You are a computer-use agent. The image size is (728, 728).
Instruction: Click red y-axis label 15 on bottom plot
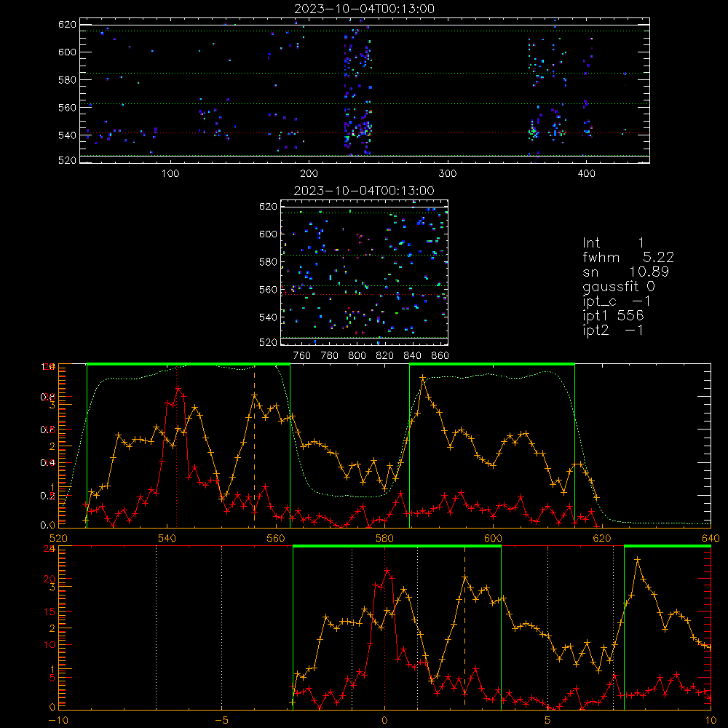pyautogui.click(x=50, y=612)
